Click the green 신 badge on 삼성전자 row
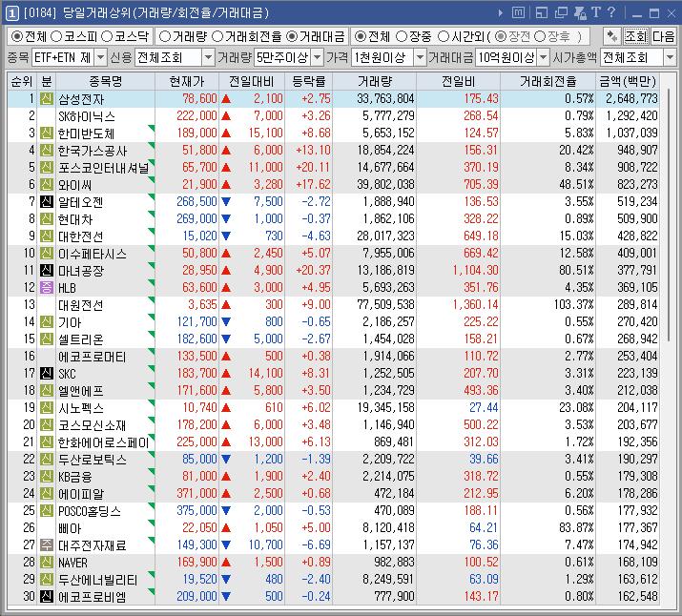 pos(46,98)
